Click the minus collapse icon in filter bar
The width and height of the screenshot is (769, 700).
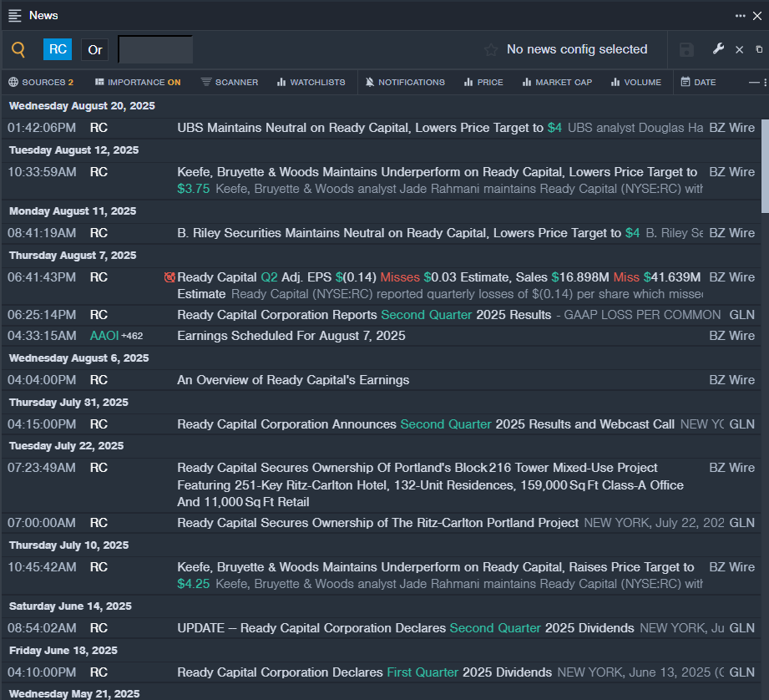(754, 83)
